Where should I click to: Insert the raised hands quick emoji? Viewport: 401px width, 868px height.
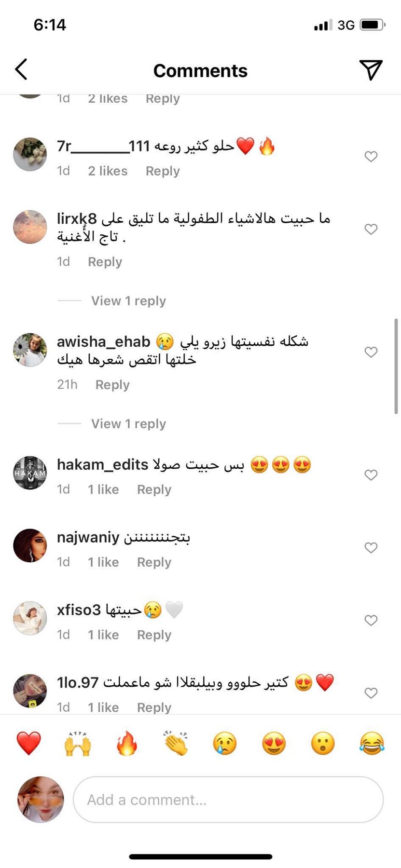click(x=78, y=743)
